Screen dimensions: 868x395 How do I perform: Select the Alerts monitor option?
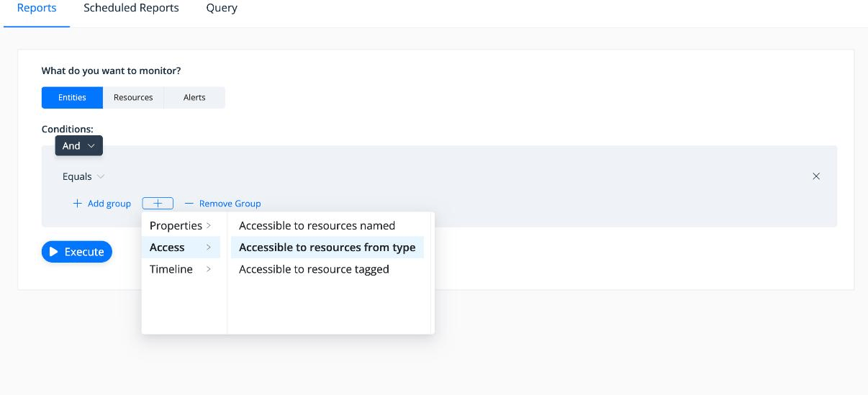click(194, 98)
